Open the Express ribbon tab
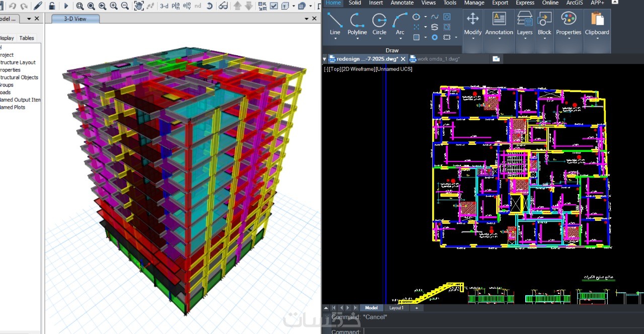Viewport: 644px width, 334px height. 525,3
